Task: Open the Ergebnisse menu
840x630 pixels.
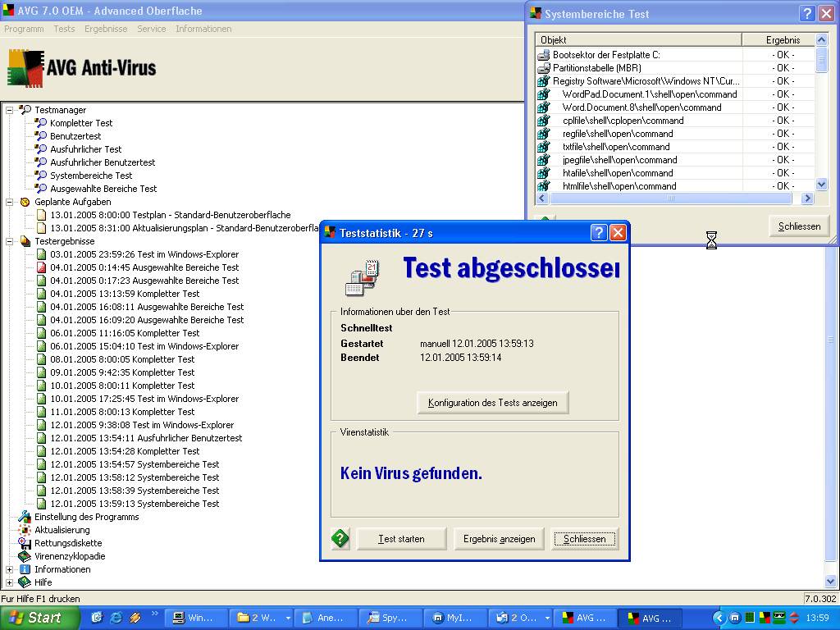Action: pyautogui.click(x=106, y=29)
